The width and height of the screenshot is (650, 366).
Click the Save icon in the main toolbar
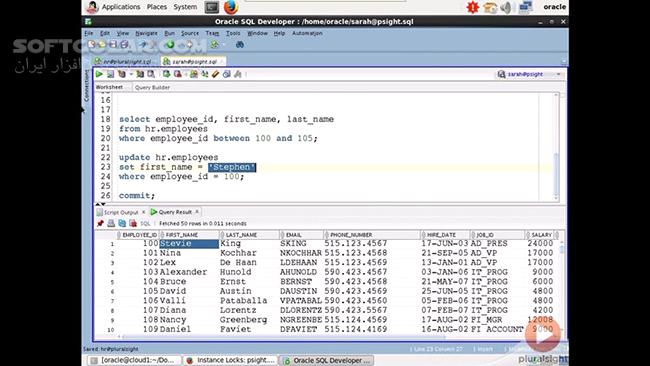pos(113,44)
